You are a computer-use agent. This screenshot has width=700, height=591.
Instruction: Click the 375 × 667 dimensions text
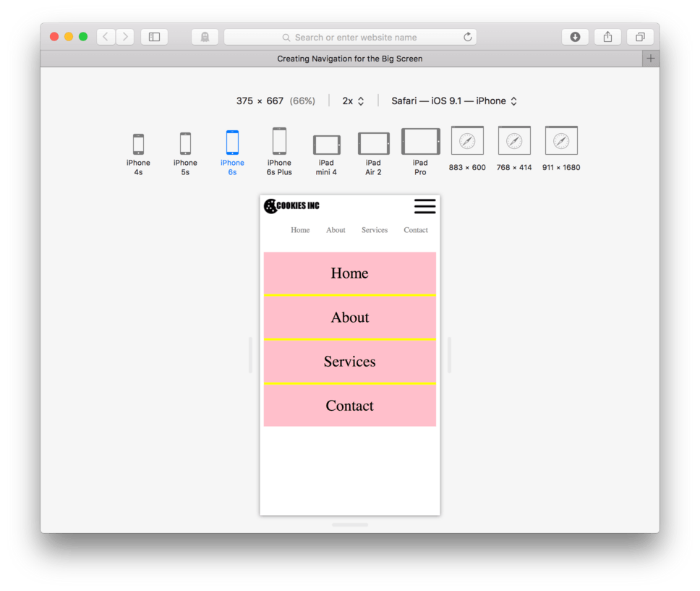point(260,101)
